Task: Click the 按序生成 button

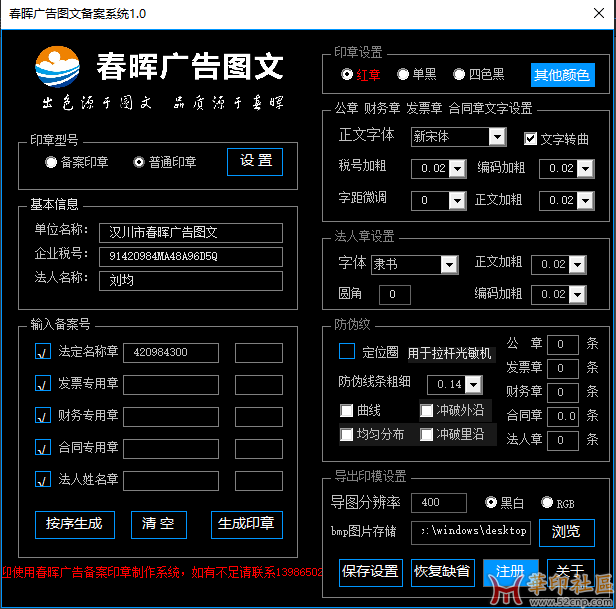Action: pos(75,525)
